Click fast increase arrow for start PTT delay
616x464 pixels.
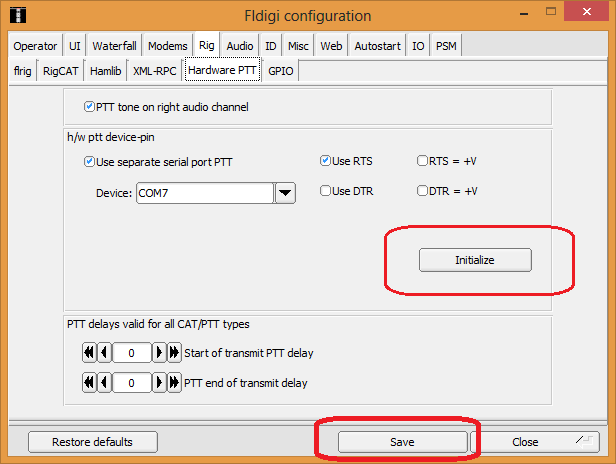point(175,353)
